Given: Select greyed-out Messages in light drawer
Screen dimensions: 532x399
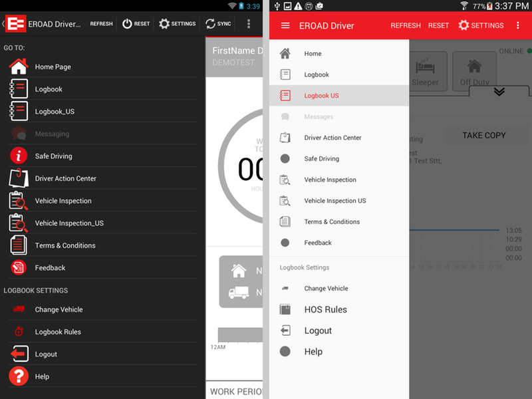Looking at the screenshot, I should click(x=339, y=117).
